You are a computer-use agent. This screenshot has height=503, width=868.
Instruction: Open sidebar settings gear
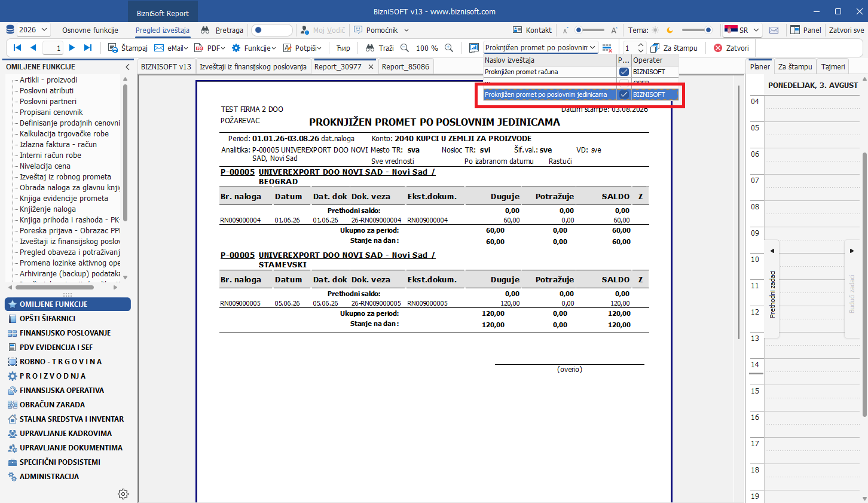click(x=123, y=494)
